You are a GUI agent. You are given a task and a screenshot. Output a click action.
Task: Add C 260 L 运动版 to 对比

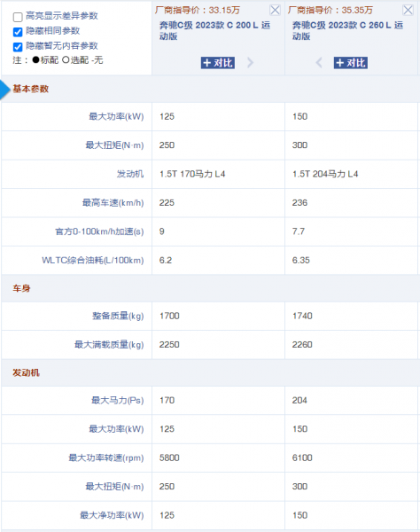click(351, 63)
